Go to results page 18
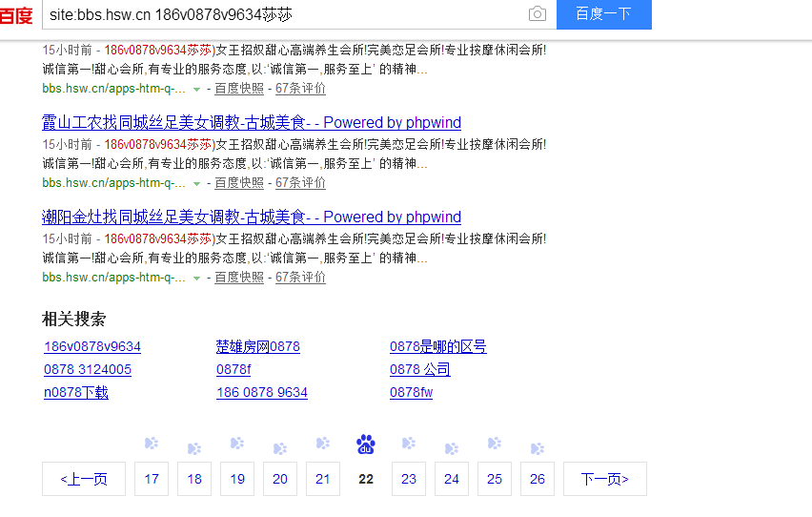 (194, 479)
